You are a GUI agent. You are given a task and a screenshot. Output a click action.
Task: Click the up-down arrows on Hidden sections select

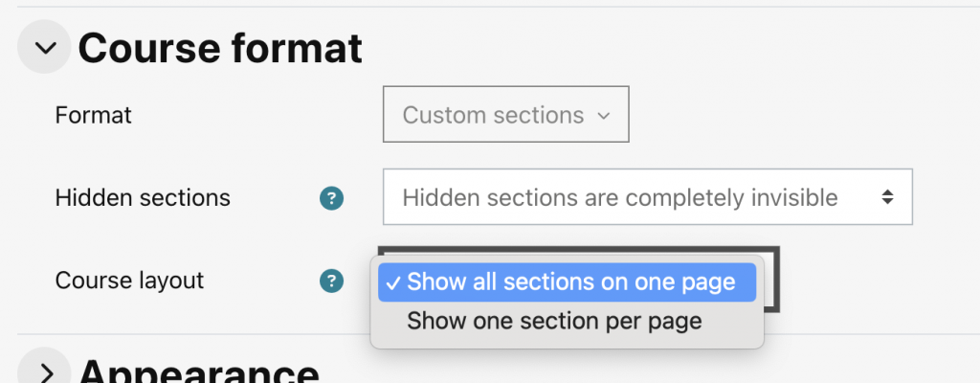coord(887,197)
